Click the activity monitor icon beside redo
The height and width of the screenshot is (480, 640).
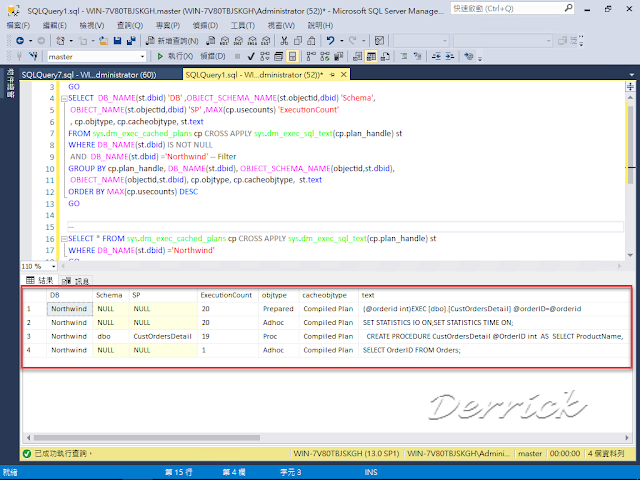379,40
